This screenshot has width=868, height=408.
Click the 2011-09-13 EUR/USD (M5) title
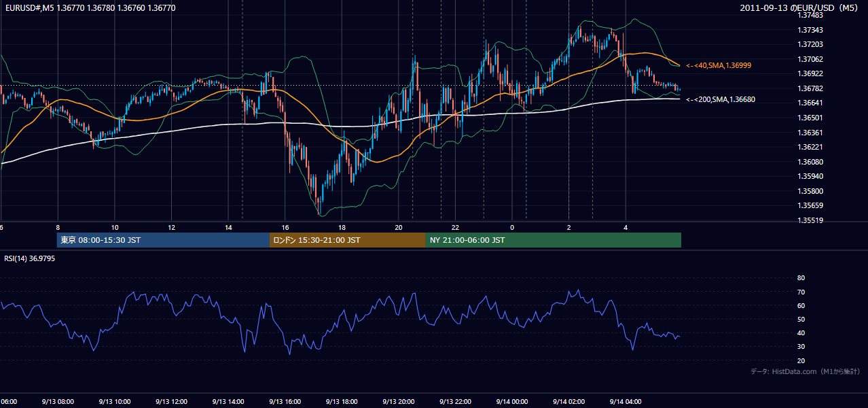tap(800, 8)
